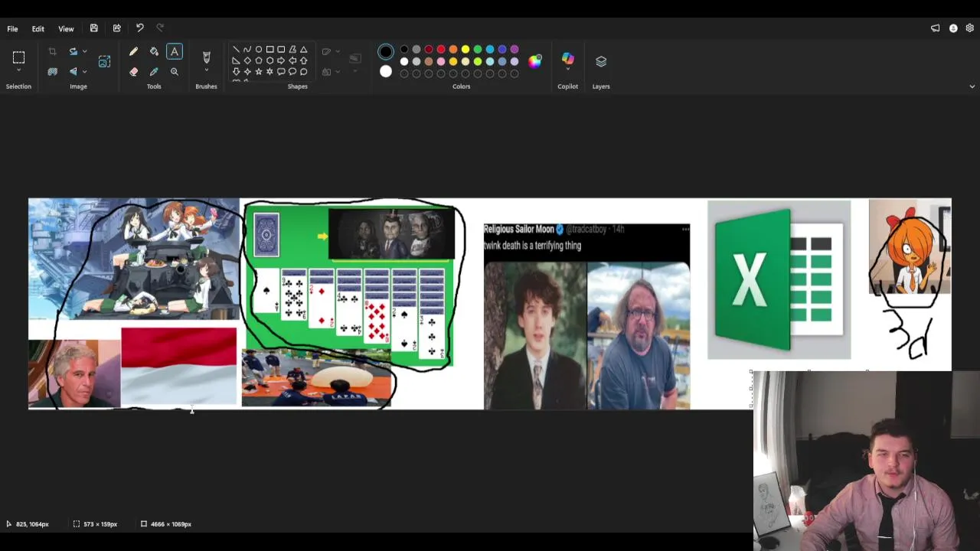Click the greyed Redo arrow
Image resolution: width=980 pixels, height=551 pixels.
[160, 28]
